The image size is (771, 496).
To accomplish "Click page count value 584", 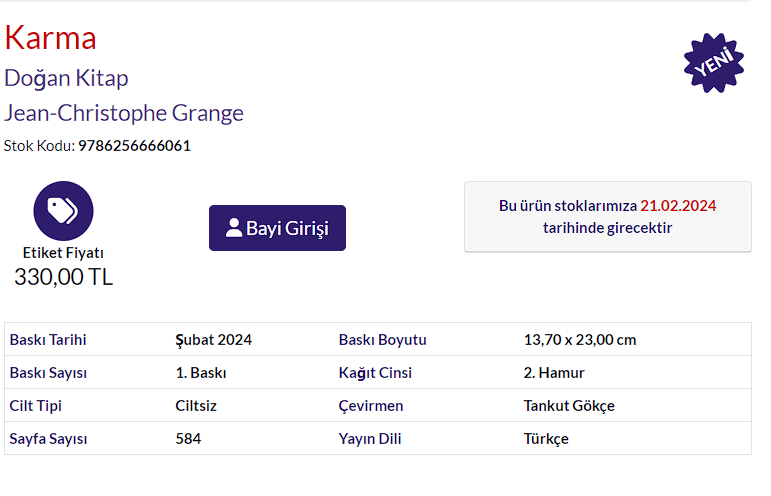I will point(188,439).
